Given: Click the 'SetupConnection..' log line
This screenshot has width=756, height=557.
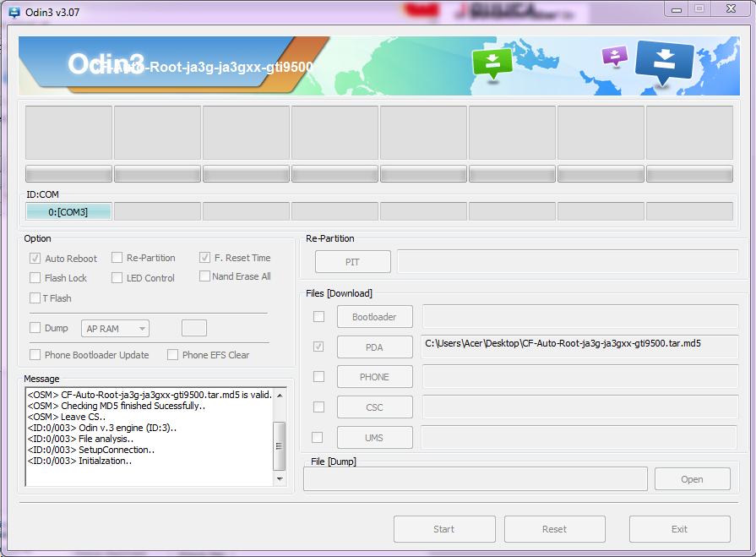Looking at the screenshot, I should point(91,450).
